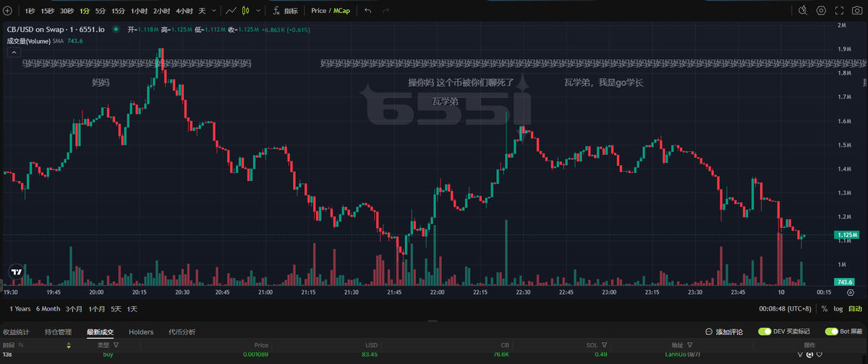Click the 添加评论 comment bubble icon
This screenshot has width=868, height=364.
click(x=710, y=331)
